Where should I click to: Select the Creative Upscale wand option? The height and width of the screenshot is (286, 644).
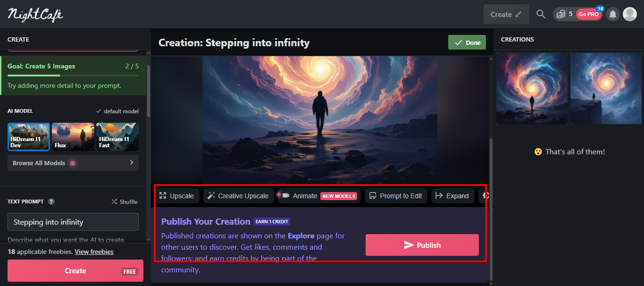pyautogui.click(x=238, y=196)
